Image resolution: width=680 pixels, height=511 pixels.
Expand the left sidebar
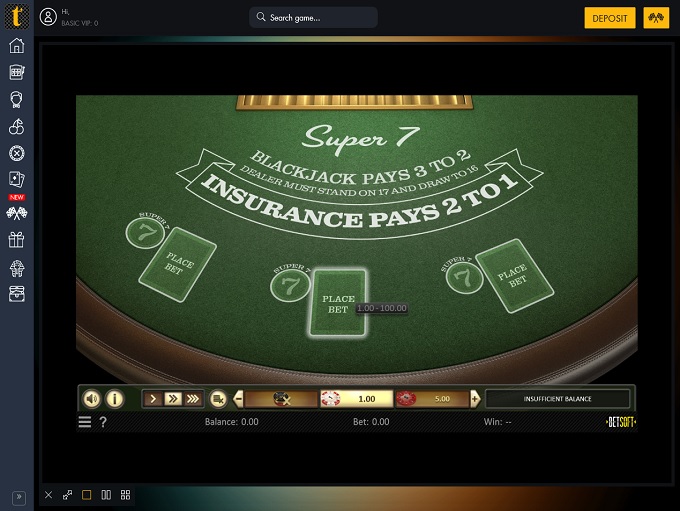17,496
